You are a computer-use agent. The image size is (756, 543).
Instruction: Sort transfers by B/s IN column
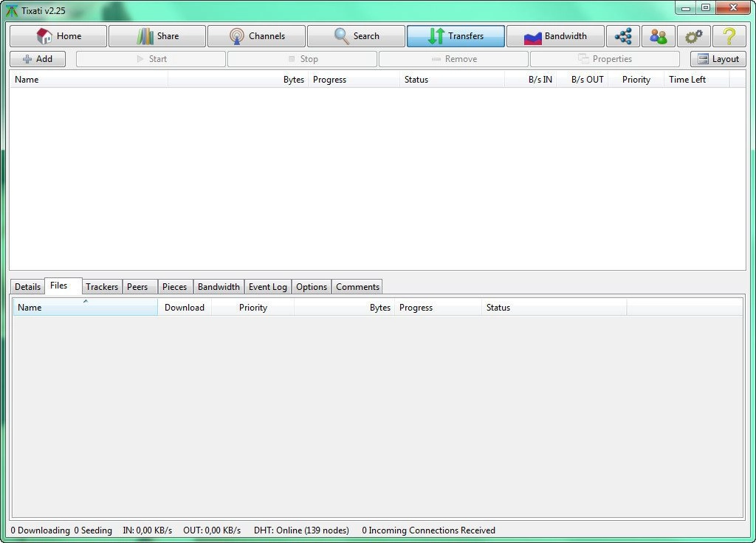click(x=530, y=80)
